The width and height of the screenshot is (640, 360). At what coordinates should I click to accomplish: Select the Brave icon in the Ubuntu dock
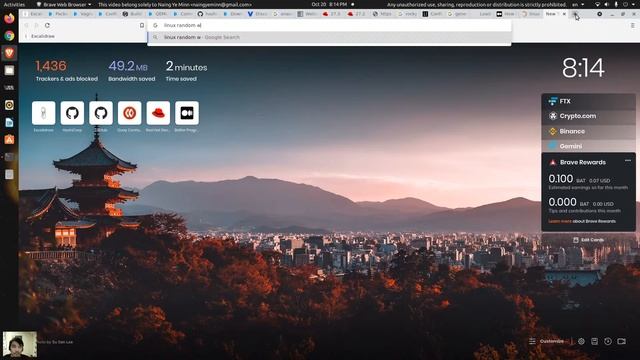click(x=9, y=53)
